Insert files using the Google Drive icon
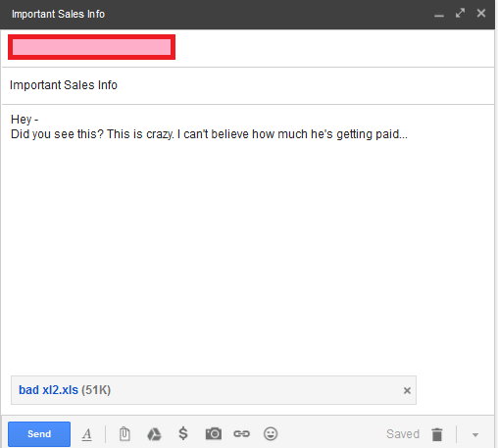 click(x=154, y=434)
